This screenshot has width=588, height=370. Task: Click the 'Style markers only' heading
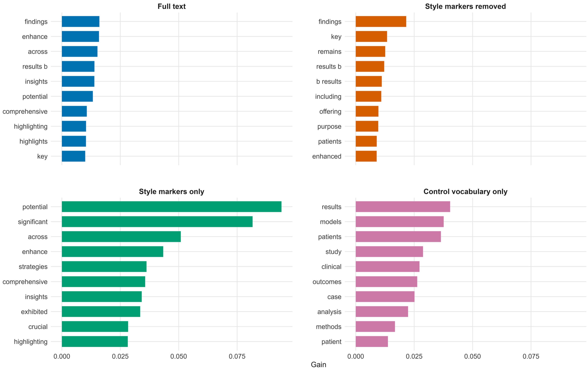click(x=171, y=191)
